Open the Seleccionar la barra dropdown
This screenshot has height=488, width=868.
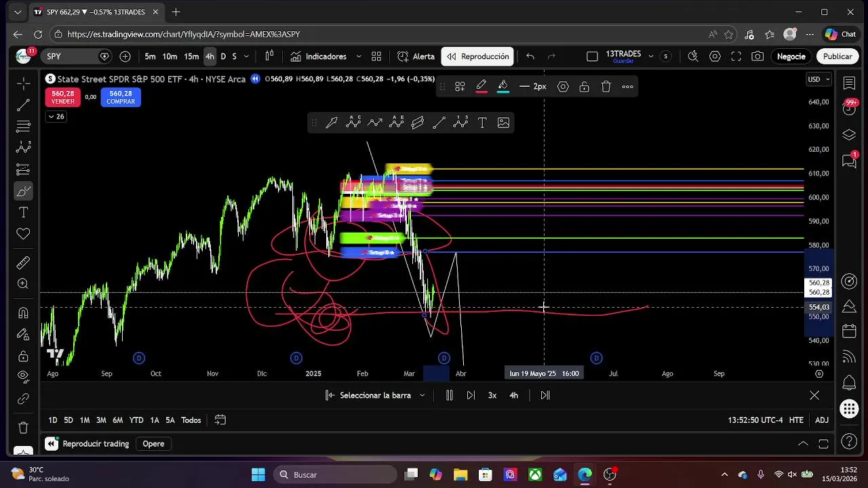(x=376, y=395)
